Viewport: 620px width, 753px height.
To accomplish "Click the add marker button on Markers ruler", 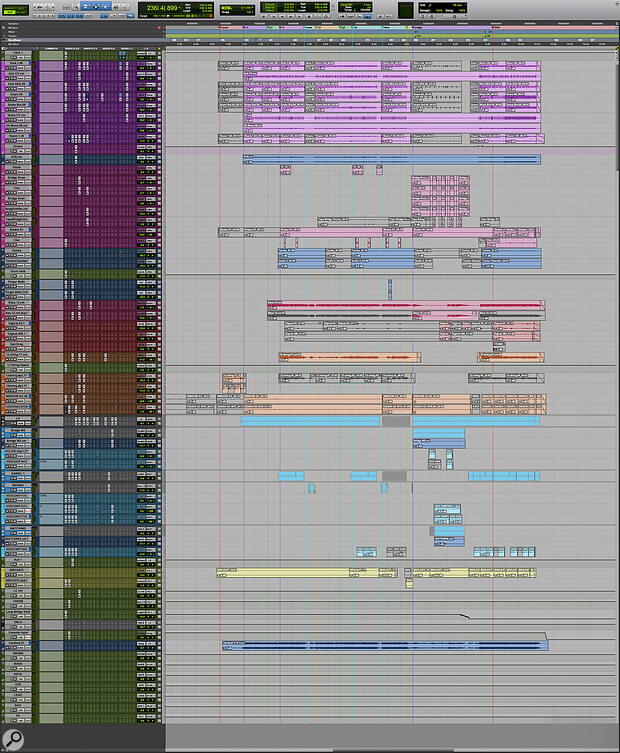I will (x=159, y=27).
